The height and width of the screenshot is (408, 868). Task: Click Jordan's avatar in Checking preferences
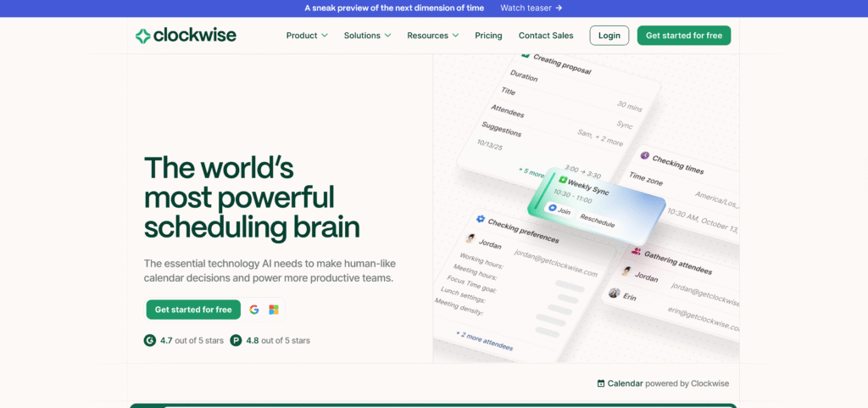471,238
